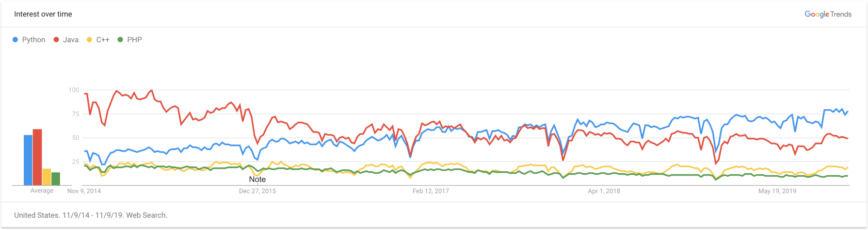Click the PHP legend label
Image resolution: width=868 pixels, height=230 pixels.
tap(134, 40)
